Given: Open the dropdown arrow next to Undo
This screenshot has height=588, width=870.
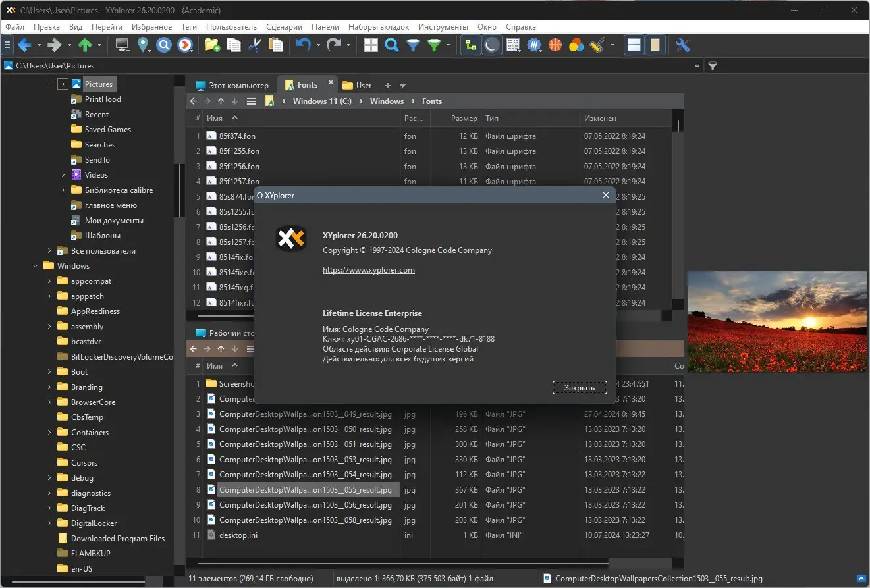Looking at the screenshot, I should [317, 45].
